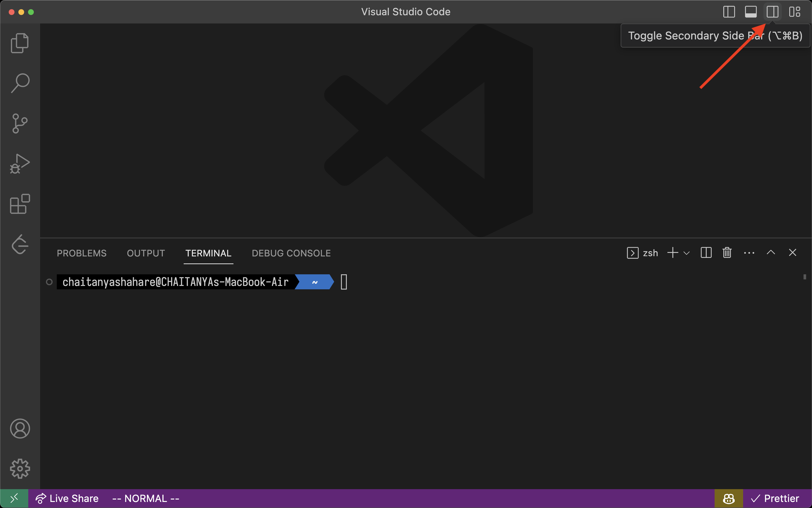The height and width of the screenshot is (508, 812).
Task: Open the Accounts icon
Action: pyautogui.click(x=20, y=428)
